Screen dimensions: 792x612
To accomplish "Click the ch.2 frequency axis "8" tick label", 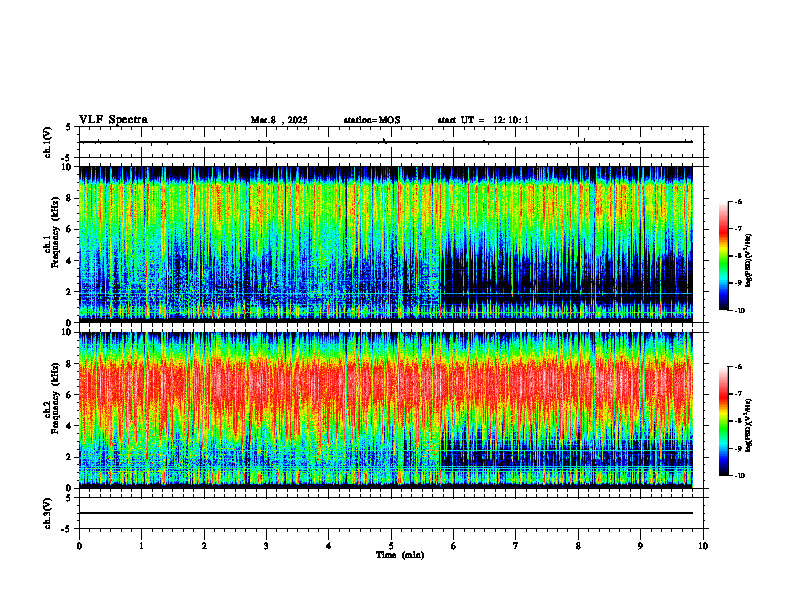I will pyautogui.click(x=71, y=364).
